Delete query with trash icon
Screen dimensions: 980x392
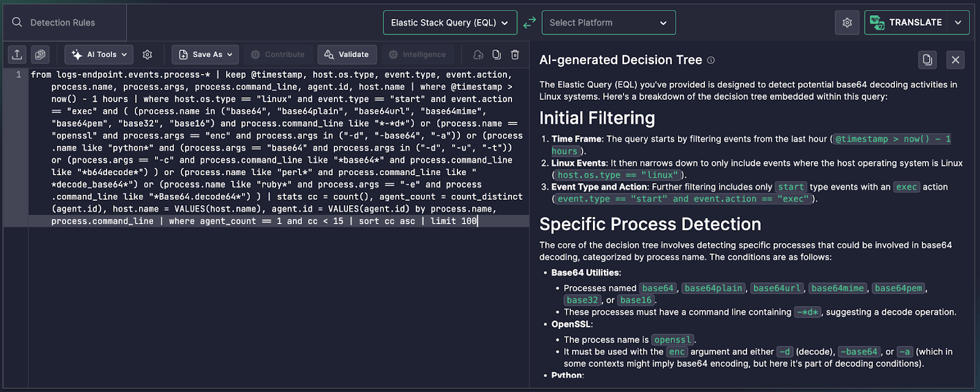(x=515, y=55)
